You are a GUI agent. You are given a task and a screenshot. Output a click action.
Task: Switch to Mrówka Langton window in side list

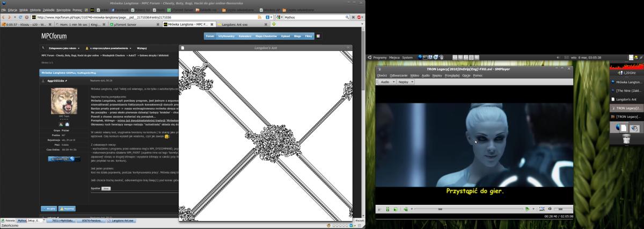pyautogui.click(x=626, y=82)
